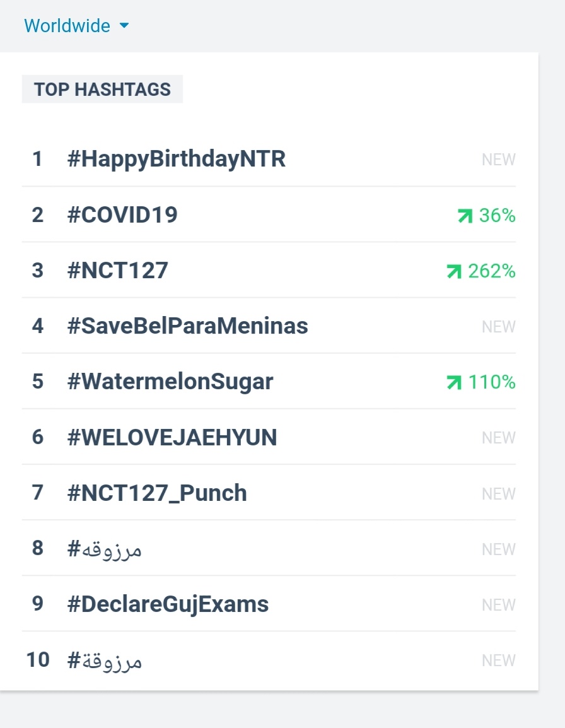Viewport: 565px width, 728px height.
Task: Select the TOP HASHTAGS tab label
Action: coord(102,89)
